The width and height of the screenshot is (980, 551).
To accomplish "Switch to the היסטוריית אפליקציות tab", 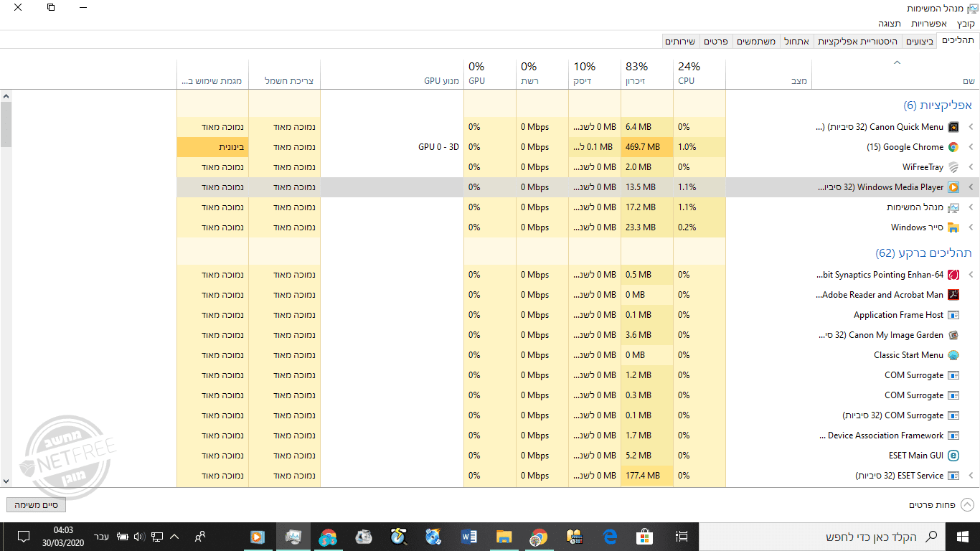I will click(x=858, y=42).
